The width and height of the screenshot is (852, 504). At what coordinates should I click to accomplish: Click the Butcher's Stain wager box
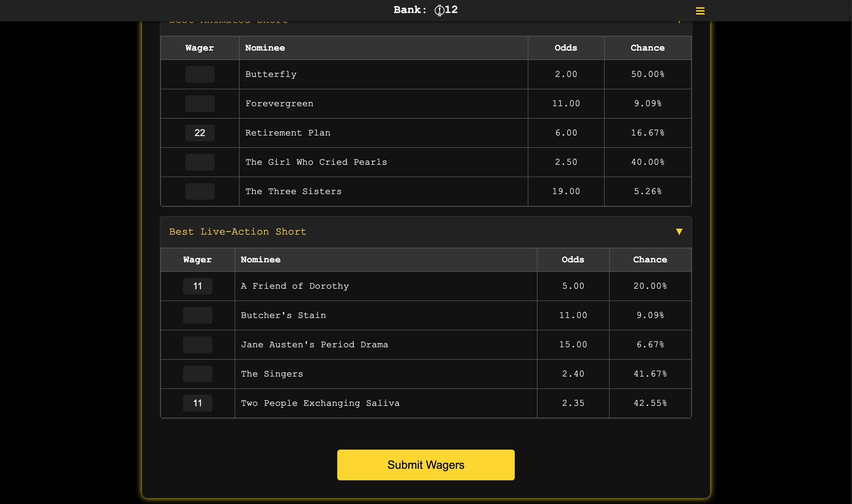tap(197, 316)
